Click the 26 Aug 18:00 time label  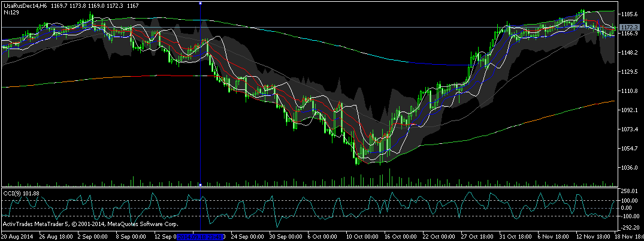tap(56, 237)
